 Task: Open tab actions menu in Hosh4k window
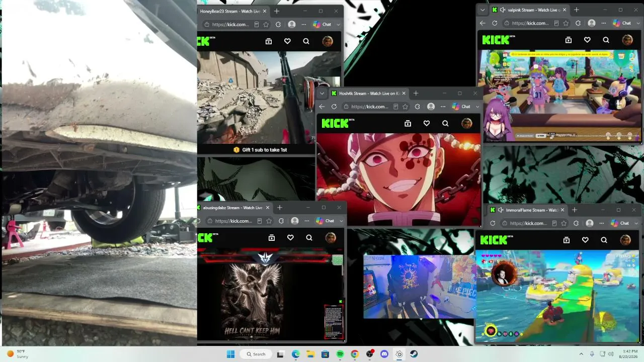click(x=322, y=94)
